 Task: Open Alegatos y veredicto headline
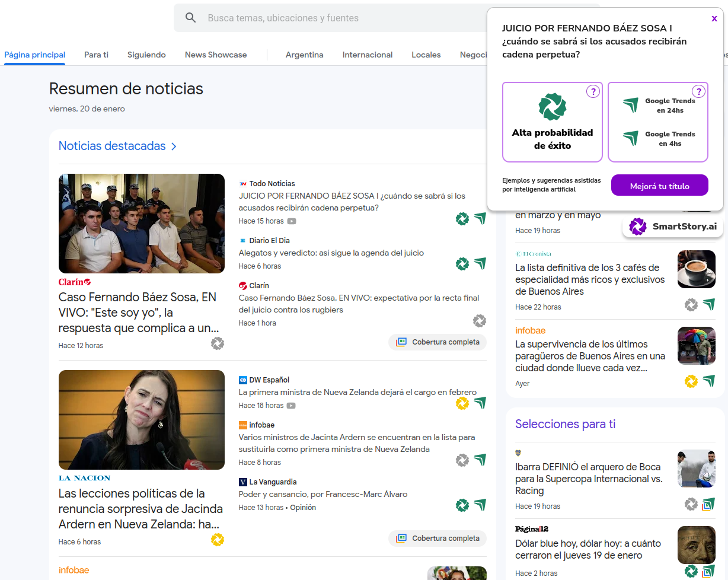331,253
